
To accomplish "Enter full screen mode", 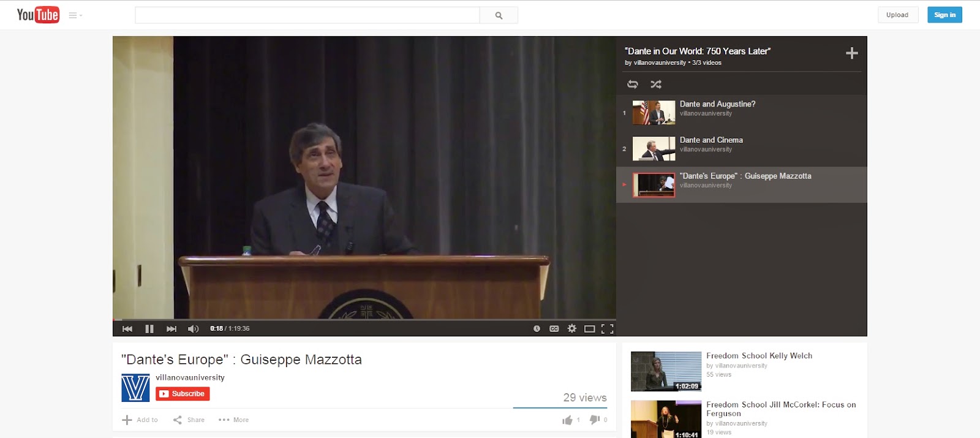I will tap(607, 329).
